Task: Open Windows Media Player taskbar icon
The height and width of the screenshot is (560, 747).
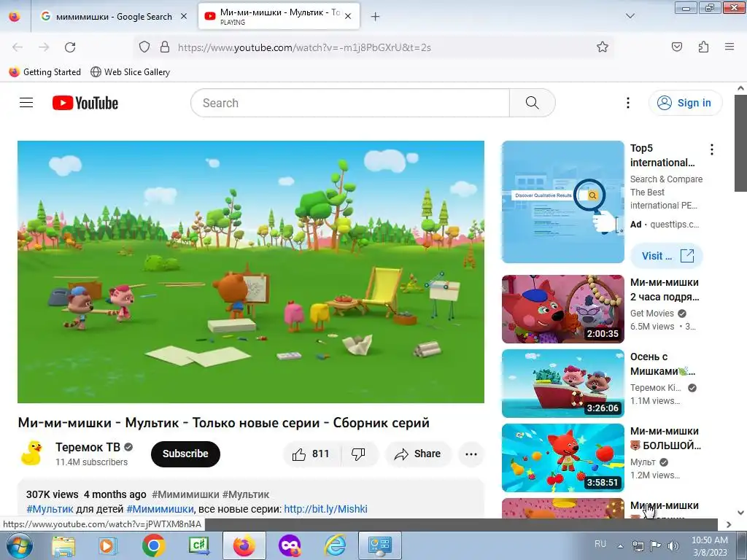Action: pyautogui.click(x=108, y=545)
